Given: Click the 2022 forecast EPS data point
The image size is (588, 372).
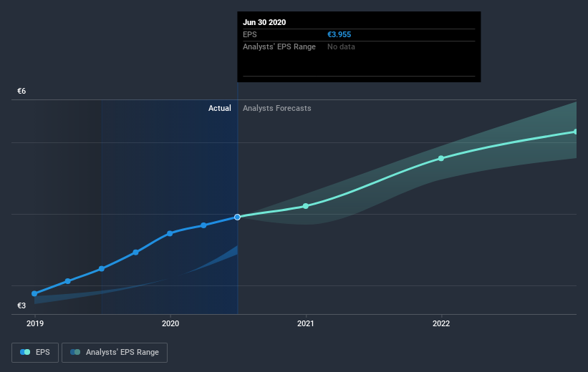Looking at the screenshot, I should click(x=441, y=159).
